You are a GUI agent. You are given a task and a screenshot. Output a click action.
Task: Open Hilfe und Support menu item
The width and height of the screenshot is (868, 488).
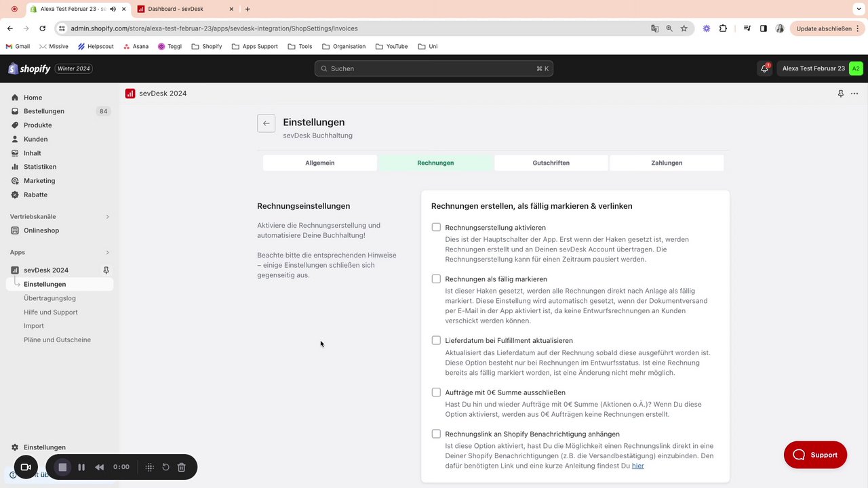click(51, 312)
